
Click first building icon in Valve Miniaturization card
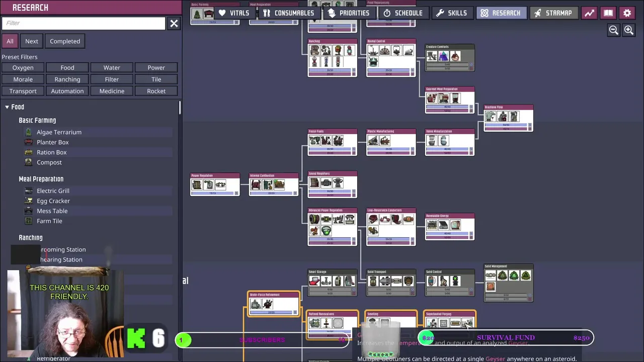[x=432, y=140]
